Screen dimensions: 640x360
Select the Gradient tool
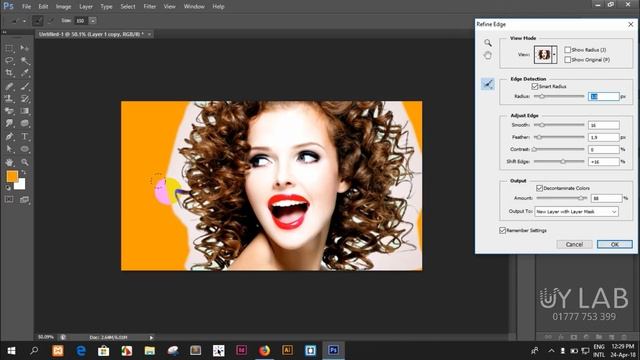24,111
